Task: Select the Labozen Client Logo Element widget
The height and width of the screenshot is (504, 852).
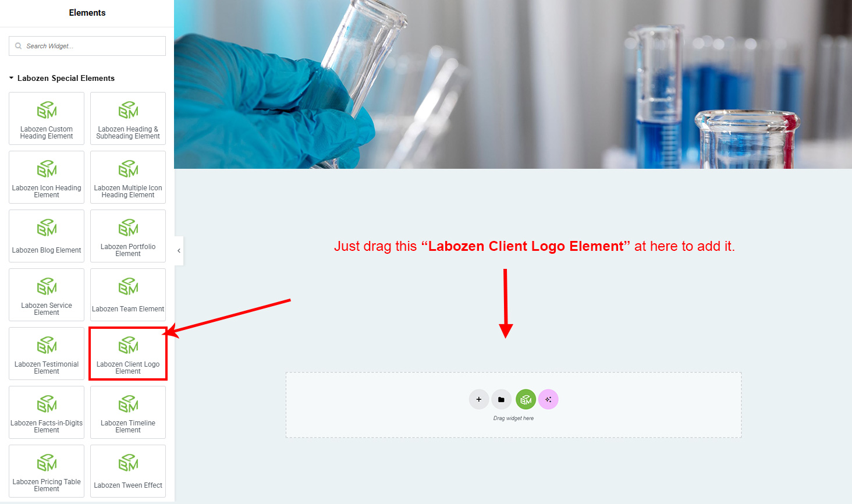Action: point(128,354)
